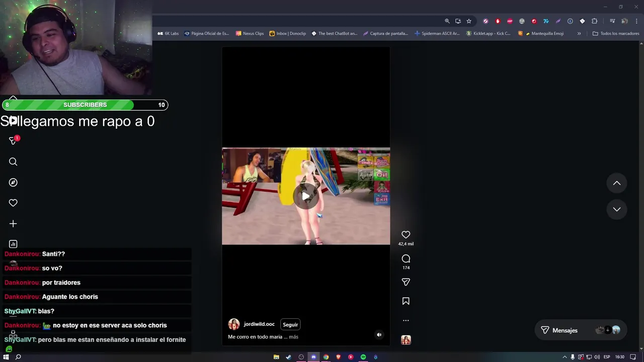Screen dimensions: 644x362
Task: Save the reel with bookmark icon
Action: 406,301
